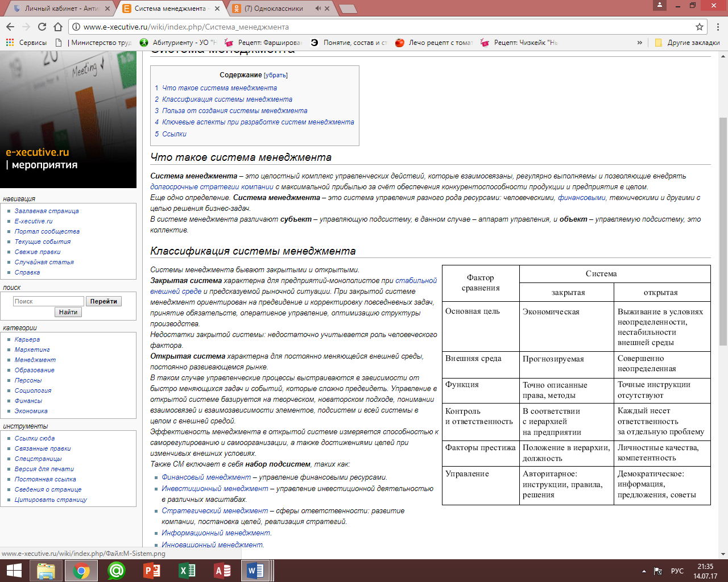This screenshot has width=728, height=582.
Task: Jump to Польза от создания системы менеджмента
Action: pos(234,111)
